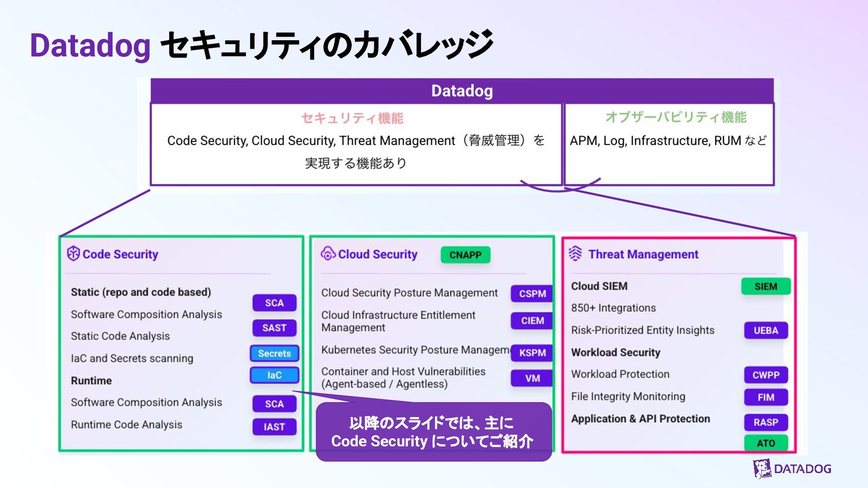Select the blue Secrets badge
The height and width of the screenshot is (488, 868).
(274, 353)
